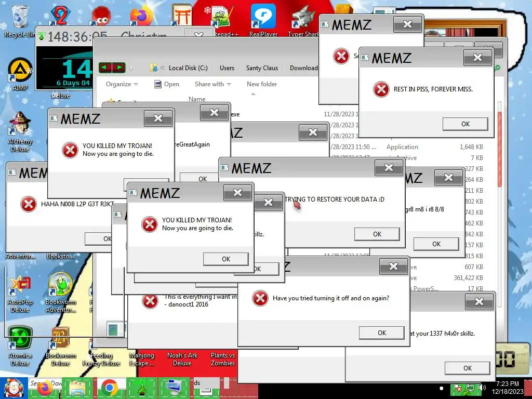The width and height of the screenshot is (532, 399).
Task: Open the network icon in system tray
Action: (470, 388)
